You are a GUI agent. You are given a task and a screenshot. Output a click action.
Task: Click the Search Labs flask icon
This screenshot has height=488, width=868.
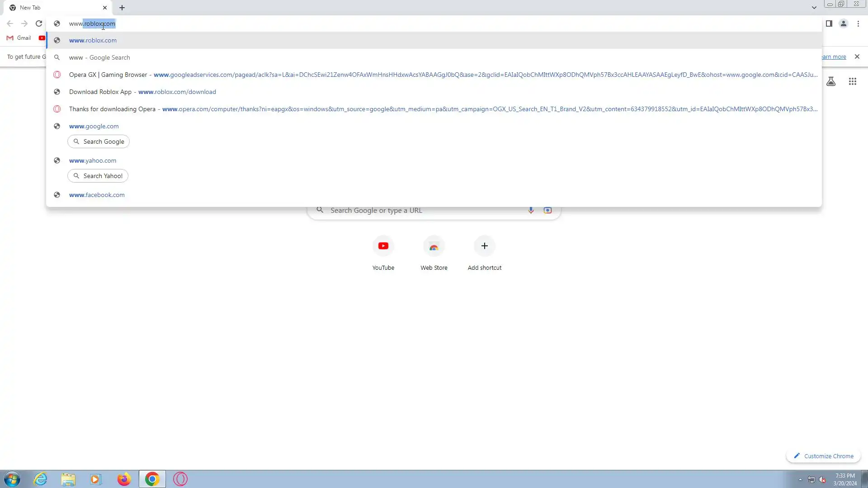[831, 81]
